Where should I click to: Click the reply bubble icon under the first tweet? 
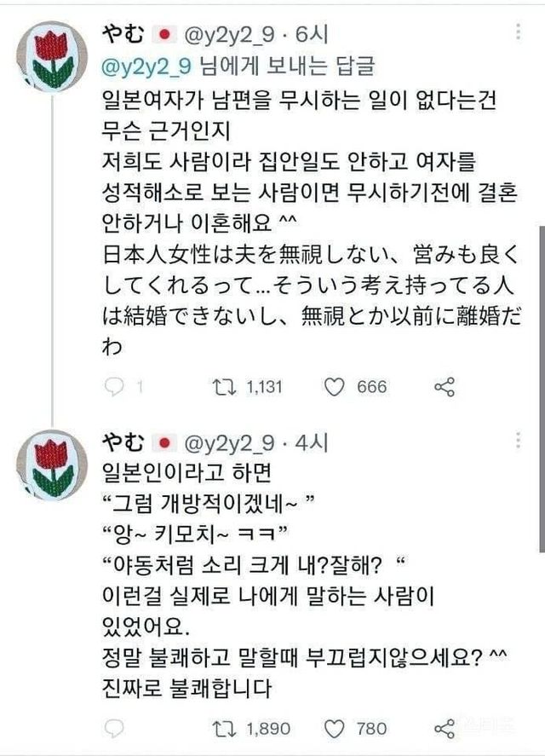[113, 387]
